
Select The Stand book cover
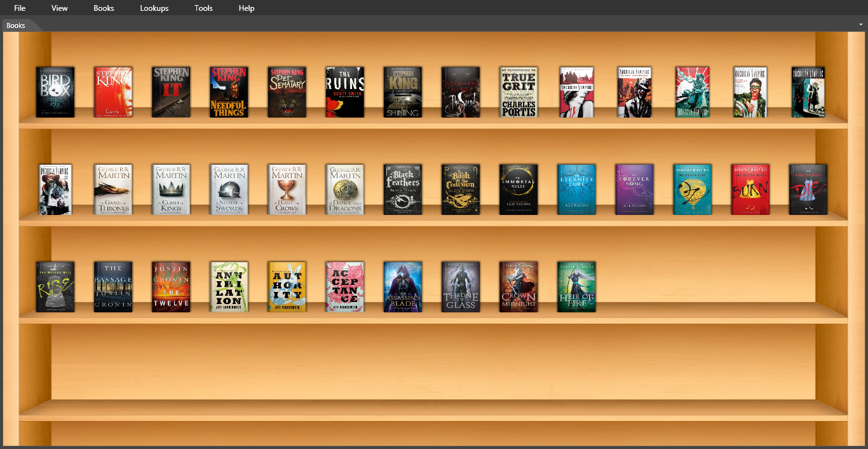[461, 92]
